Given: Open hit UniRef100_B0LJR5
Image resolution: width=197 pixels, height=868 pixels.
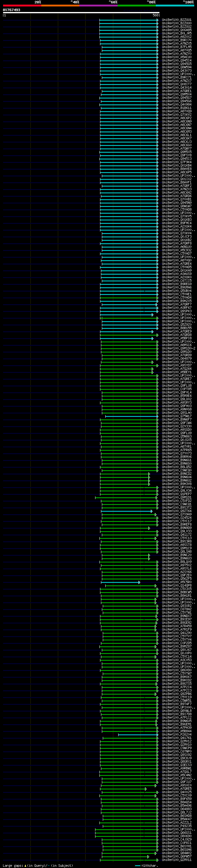Looking at the screenshot, I should click(x=176, y=33).
